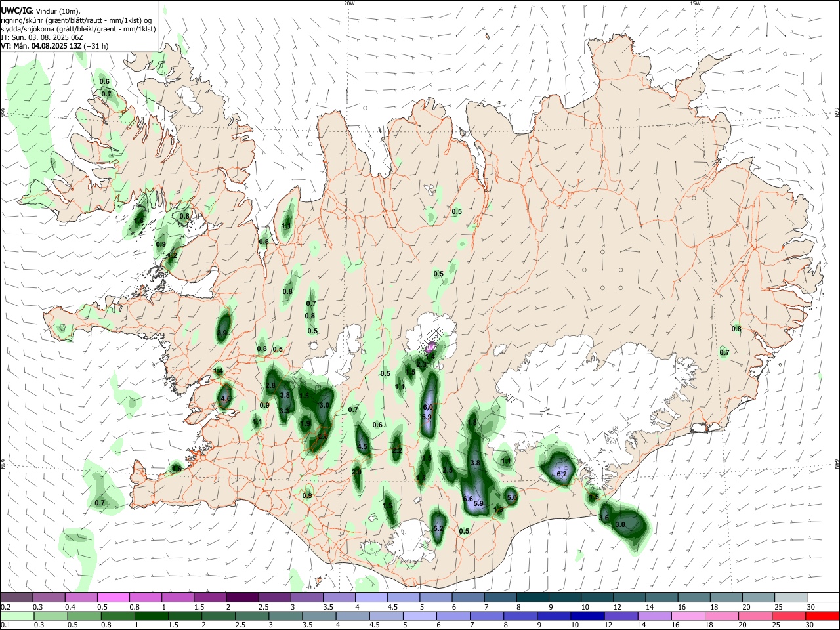Select the light pink 16–18 swatch, lower legend

click(688, 616)
